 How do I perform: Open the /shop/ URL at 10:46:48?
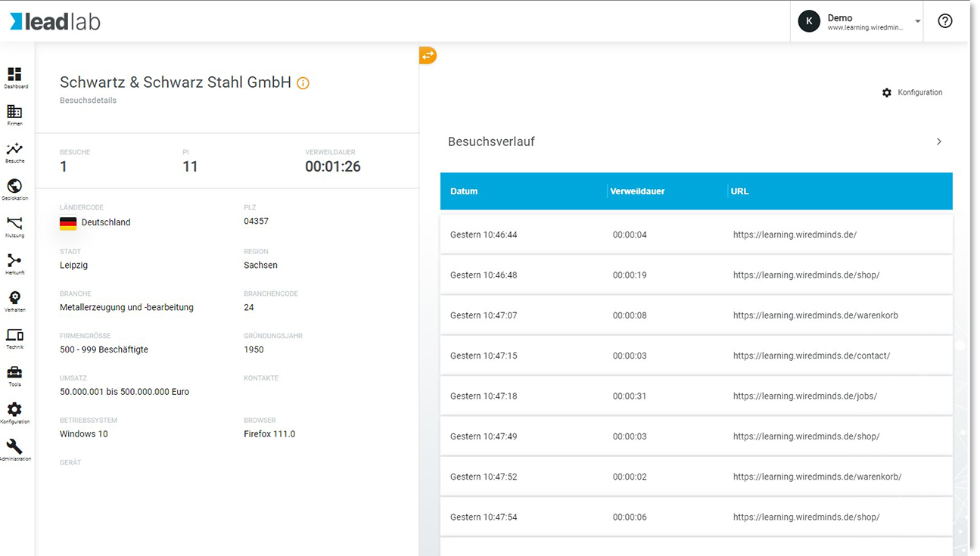[x=806, y=275]
